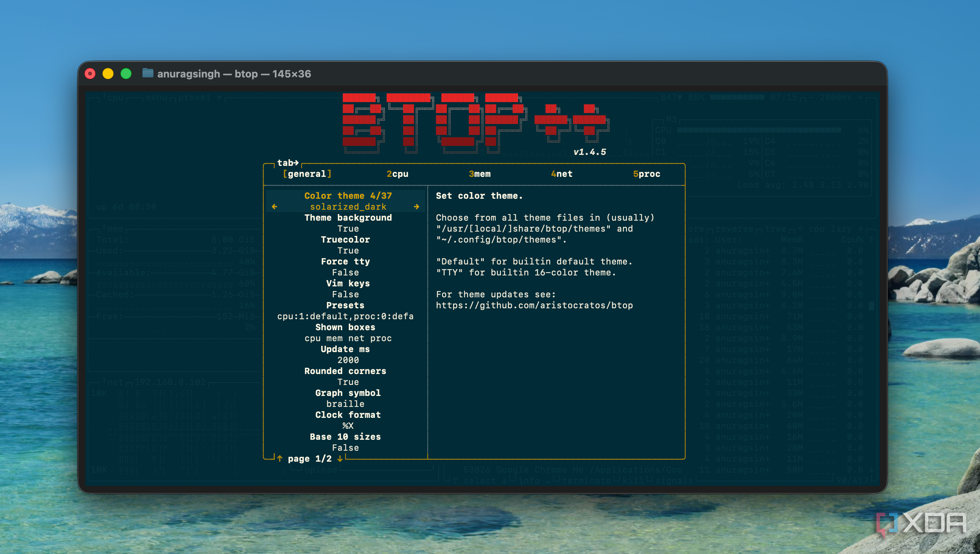Toggle Vim keys False value
Viewport: 980px width, 554px height.
[x=345, y=294]
